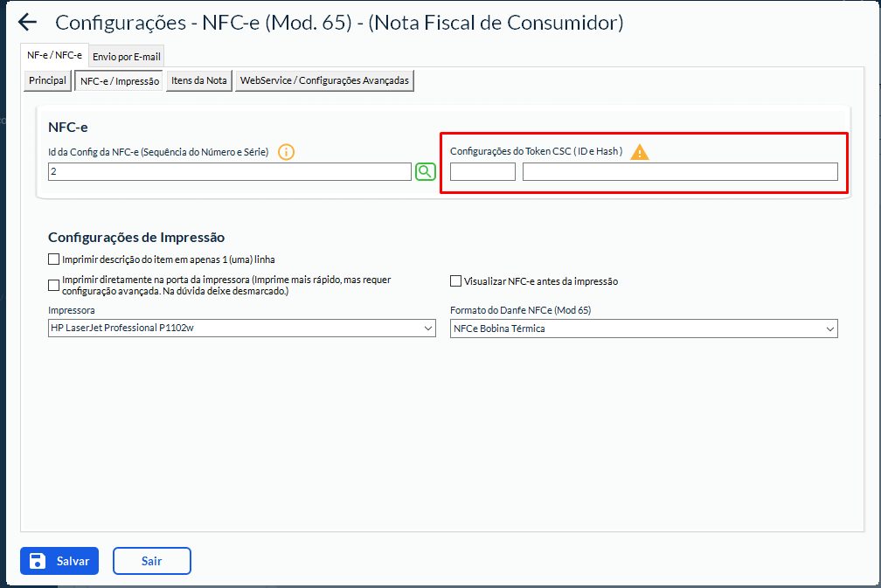Click the back arrow icon
The height and width of the screenshot is (588, 881).
click(x=28, y=23)
